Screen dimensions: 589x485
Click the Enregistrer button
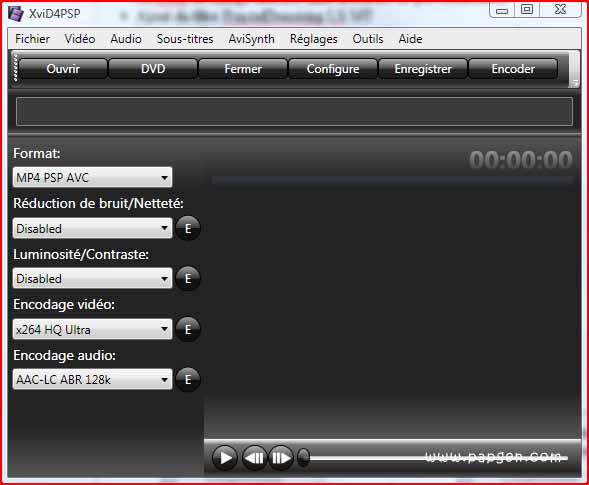pyautogui.click(x=423, y=69)
